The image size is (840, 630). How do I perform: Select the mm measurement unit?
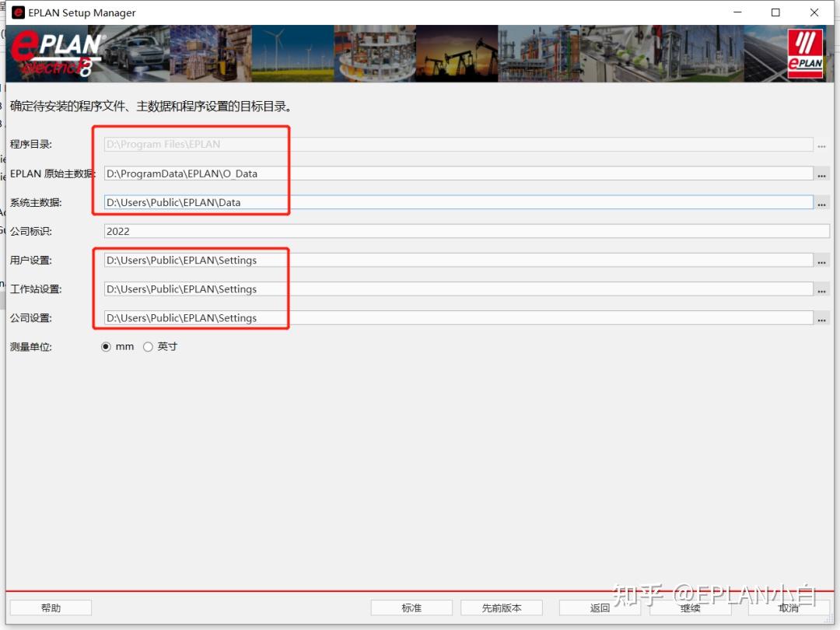pos(106,347)
